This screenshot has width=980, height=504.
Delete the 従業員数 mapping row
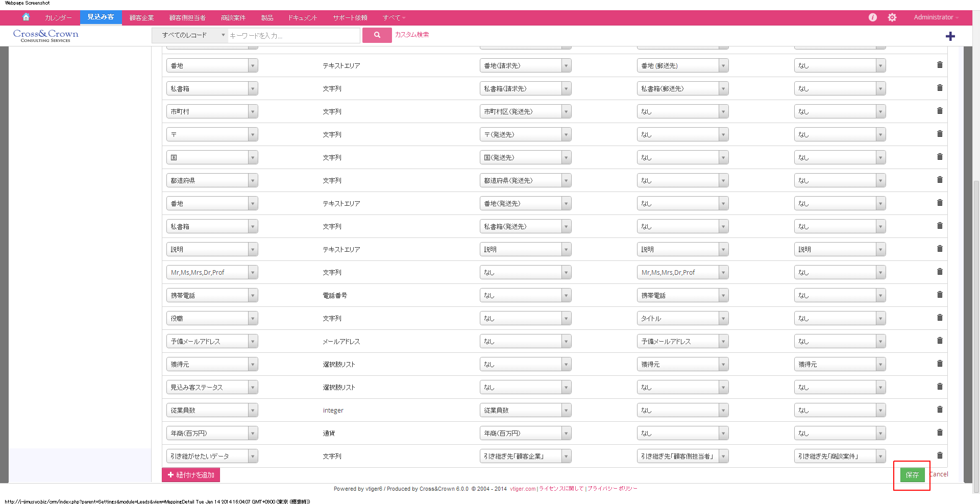pyautogui.click(x=940, y=410)
